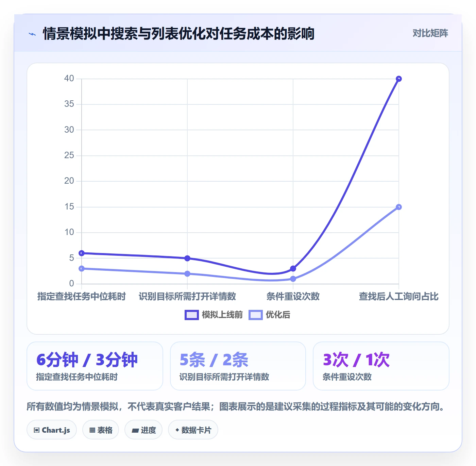This screenshot has width=476, height=466.
Task: Select the Chart.js tag chip
Action: pyautogui.click(x=52, y=430)
